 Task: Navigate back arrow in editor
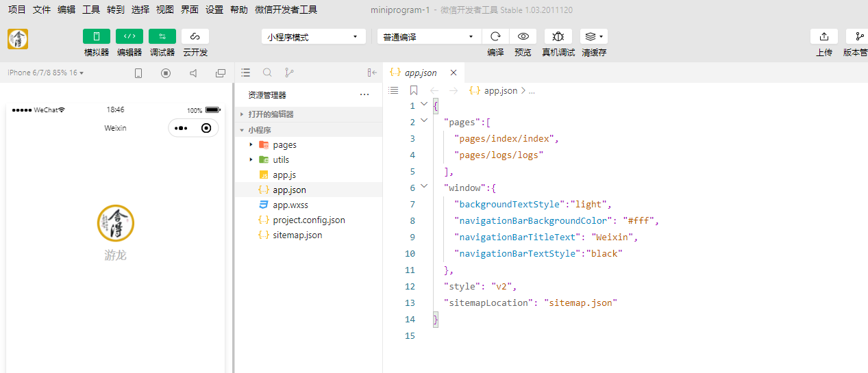[x=434, y=90]
